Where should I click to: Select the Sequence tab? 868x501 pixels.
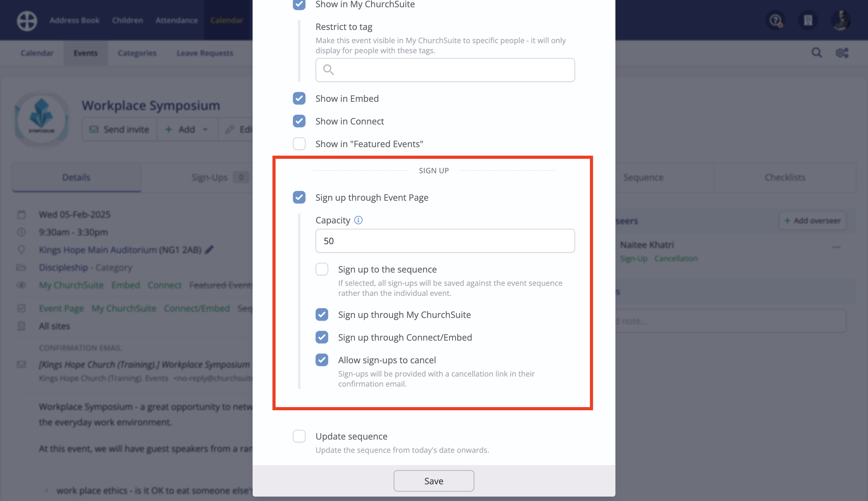(643, 177)
